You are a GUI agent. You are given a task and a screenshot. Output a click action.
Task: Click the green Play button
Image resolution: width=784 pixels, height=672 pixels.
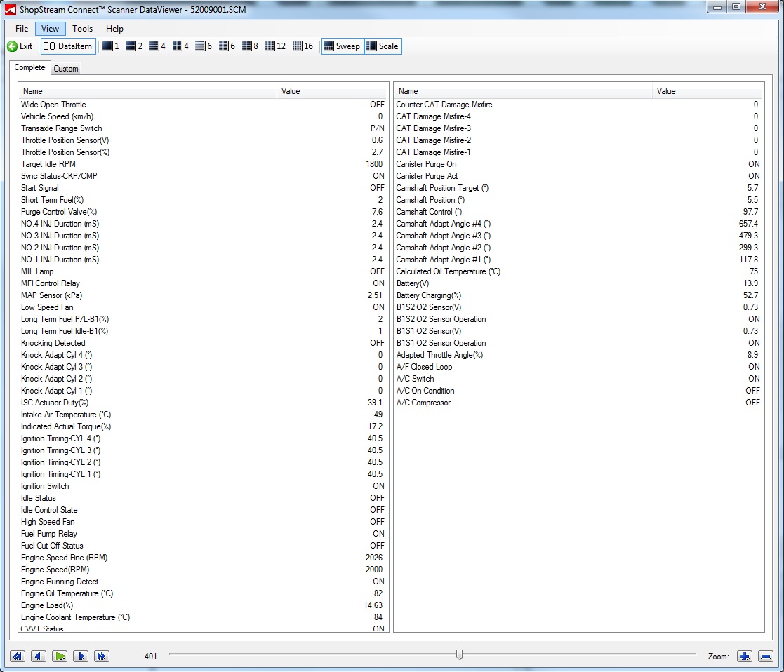tap(60, 656)
